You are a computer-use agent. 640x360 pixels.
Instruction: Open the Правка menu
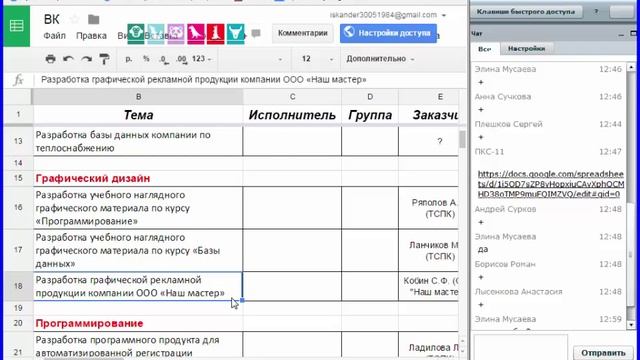click(x=91, y=36)
